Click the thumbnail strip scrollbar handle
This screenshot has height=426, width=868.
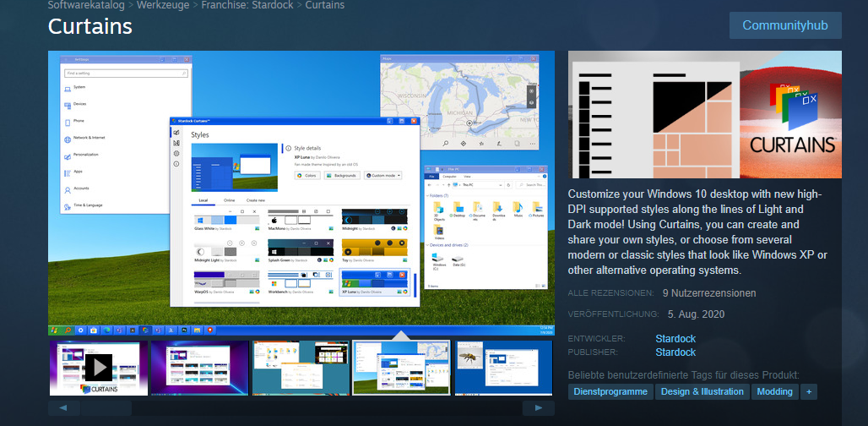click(x=106, y=408)
